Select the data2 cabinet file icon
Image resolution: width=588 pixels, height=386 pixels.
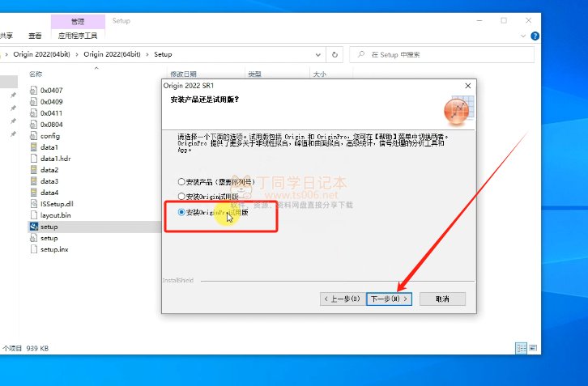[34, 170]
